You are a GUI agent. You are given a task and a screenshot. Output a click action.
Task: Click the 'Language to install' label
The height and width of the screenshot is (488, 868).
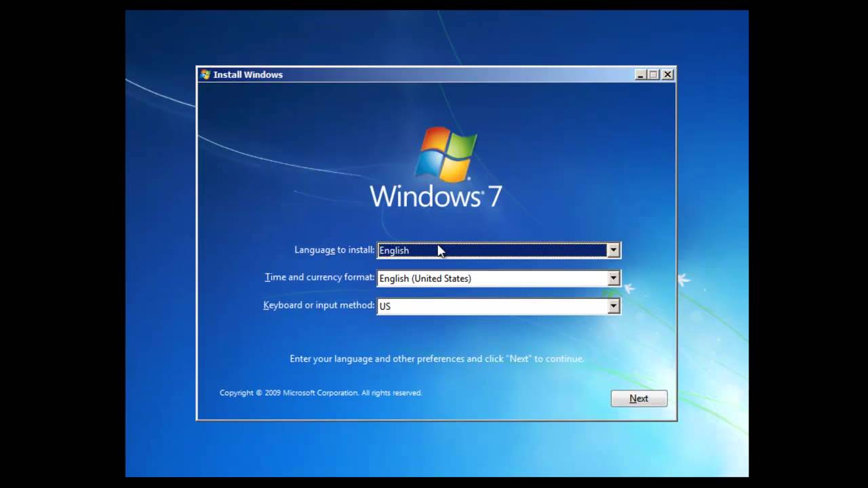[x=334, y=250]
